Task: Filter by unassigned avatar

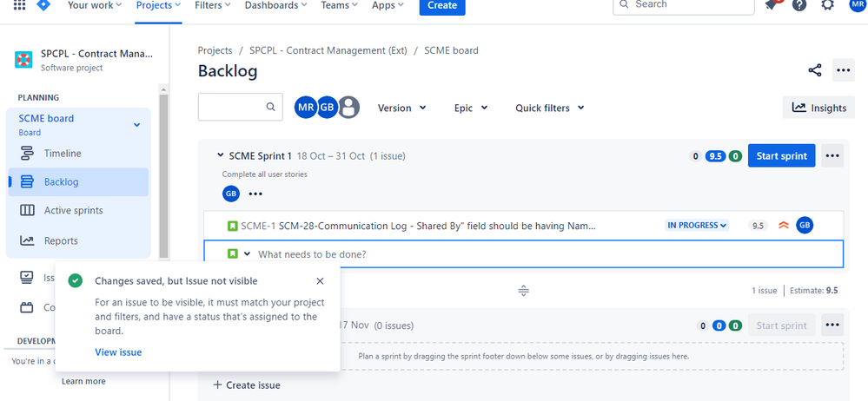Action: point(348,108)
